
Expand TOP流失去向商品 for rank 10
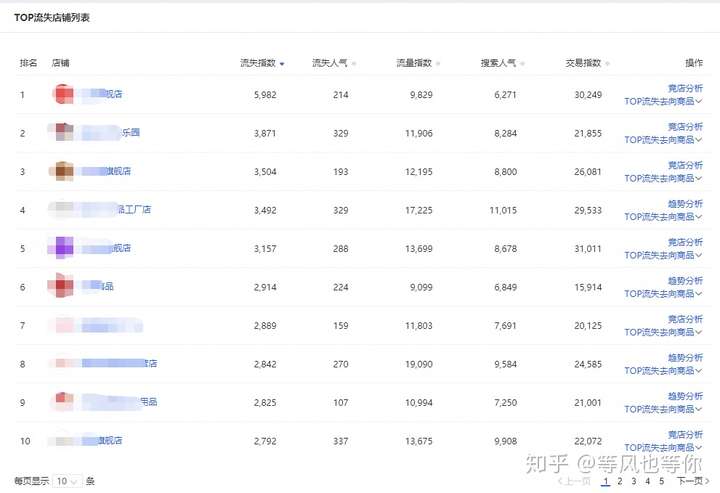663,448
